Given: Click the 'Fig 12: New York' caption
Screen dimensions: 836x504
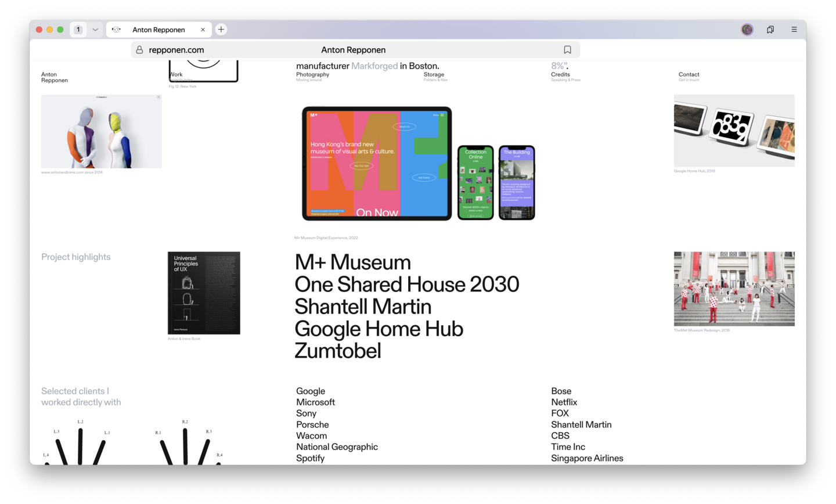Looking at the screenshot, I should point(182,87).
